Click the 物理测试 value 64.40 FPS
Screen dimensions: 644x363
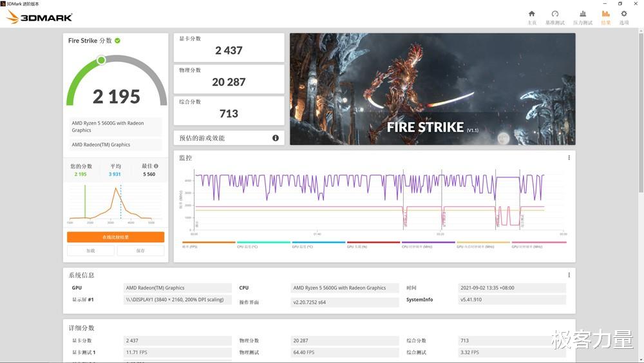point(345,352)
